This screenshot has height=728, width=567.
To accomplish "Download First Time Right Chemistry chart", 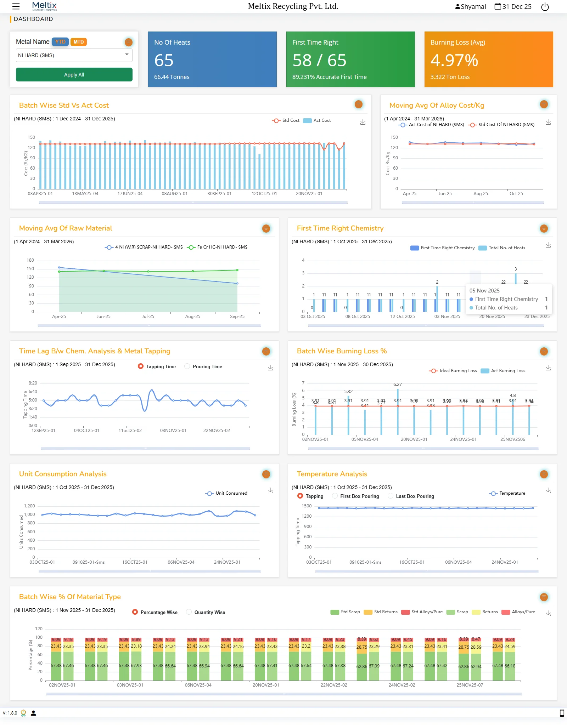I will point(548,245).
